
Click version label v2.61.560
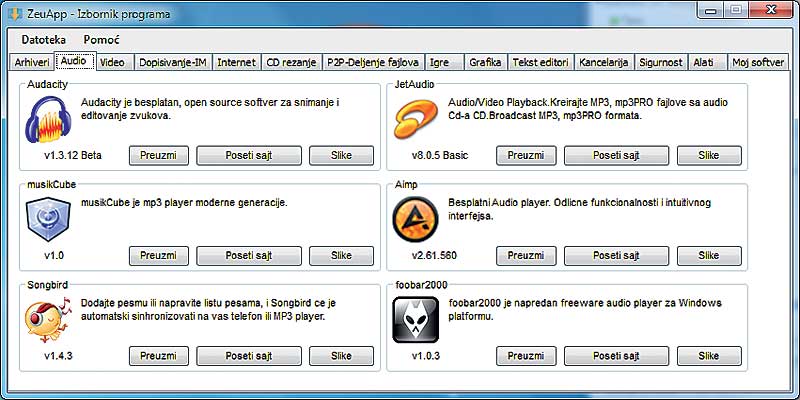click(434, 255)
